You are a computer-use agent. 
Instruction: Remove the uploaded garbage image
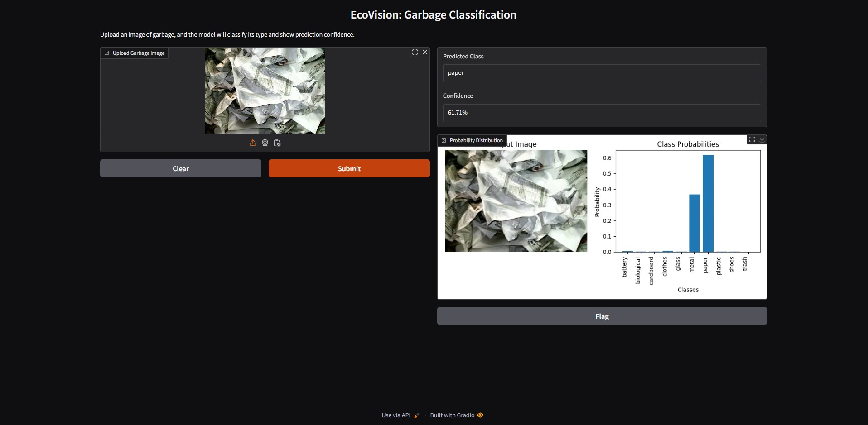click(x=425, y=52)
